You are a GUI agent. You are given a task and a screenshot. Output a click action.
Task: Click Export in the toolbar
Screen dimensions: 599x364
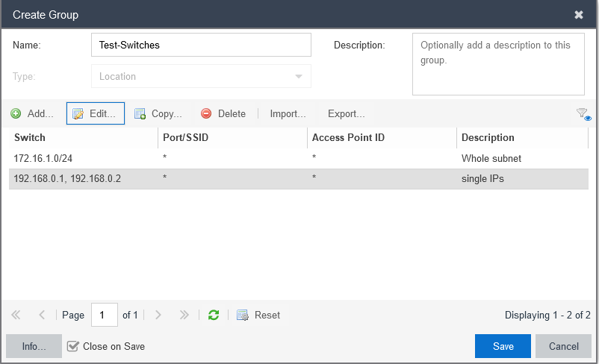pos(347,113)
